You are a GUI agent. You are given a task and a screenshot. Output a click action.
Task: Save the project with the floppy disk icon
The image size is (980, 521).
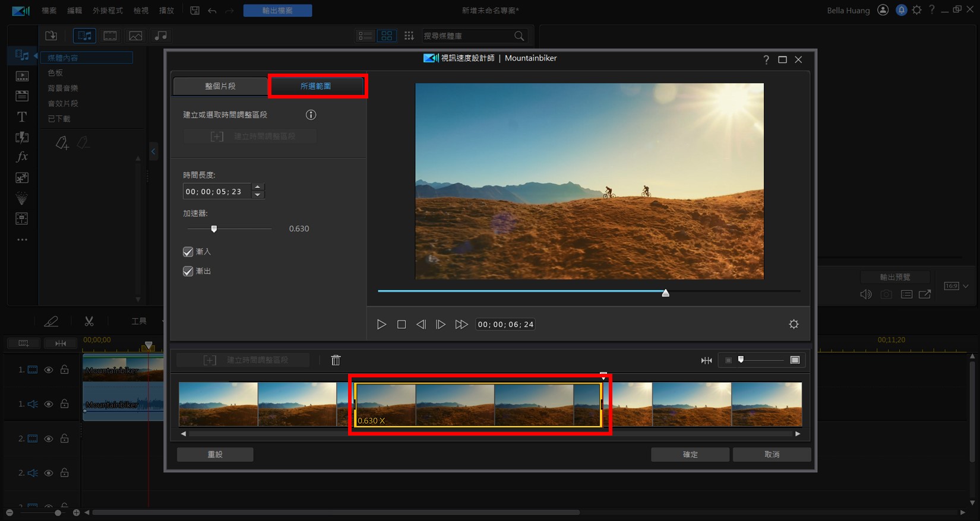click(x=195, y=11)
